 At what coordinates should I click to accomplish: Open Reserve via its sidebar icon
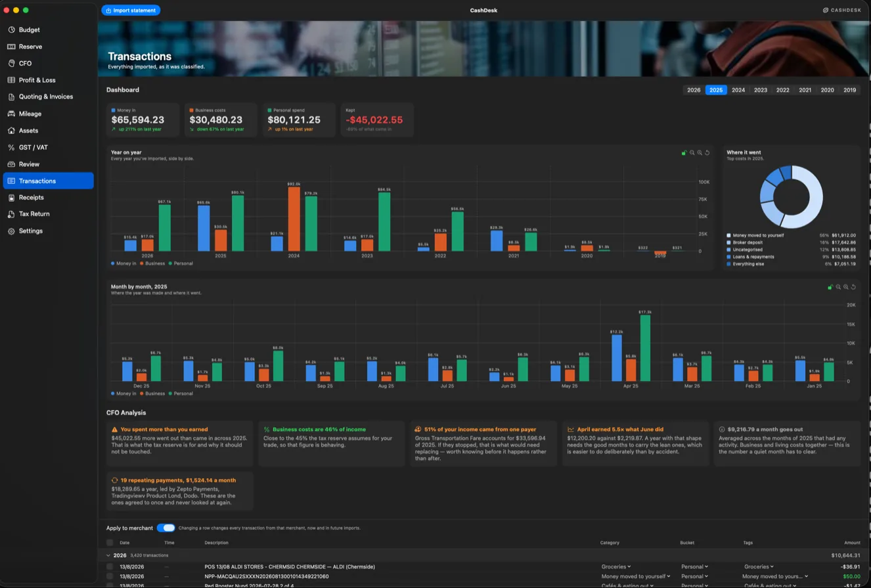[x=11, y=47]
